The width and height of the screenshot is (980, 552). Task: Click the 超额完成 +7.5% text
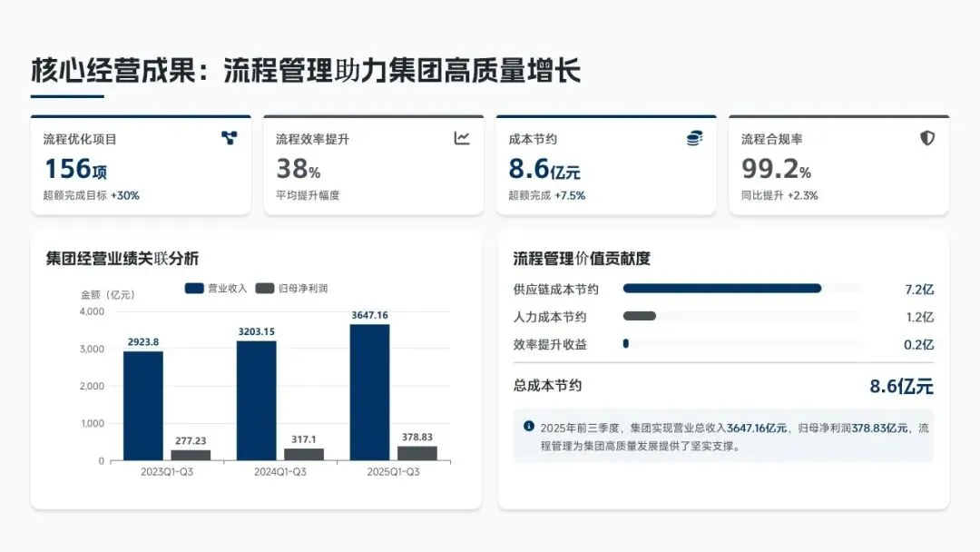click(547, 196)
